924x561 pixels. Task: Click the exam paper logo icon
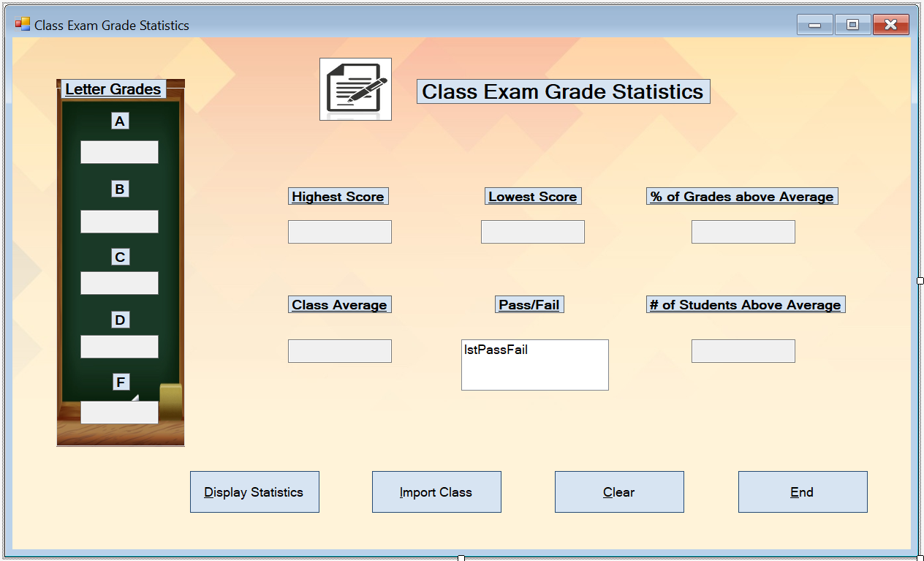pyautogui.click(x=355, y=88)
